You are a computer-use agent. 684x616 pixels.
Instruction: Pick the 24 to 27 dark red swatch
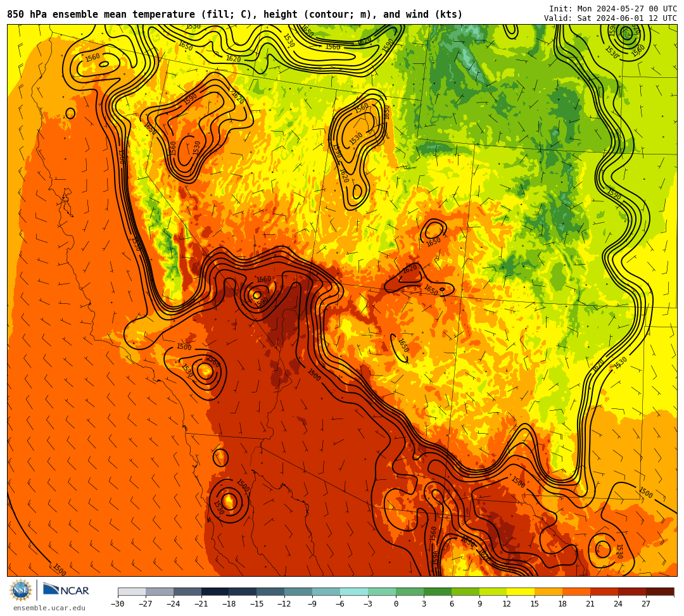pyautogui.click(x=633, y=591)
